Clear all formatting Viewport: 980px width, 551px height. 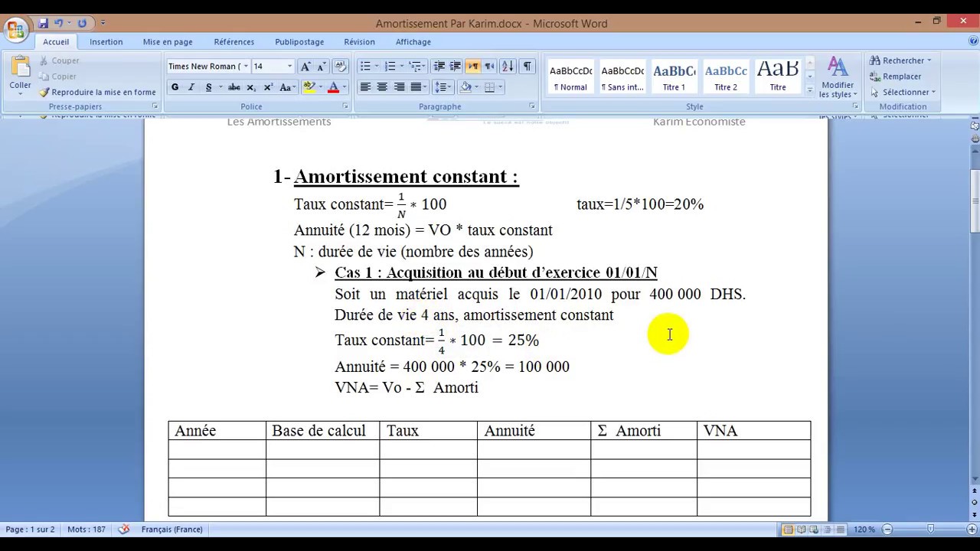coord(341,67)
